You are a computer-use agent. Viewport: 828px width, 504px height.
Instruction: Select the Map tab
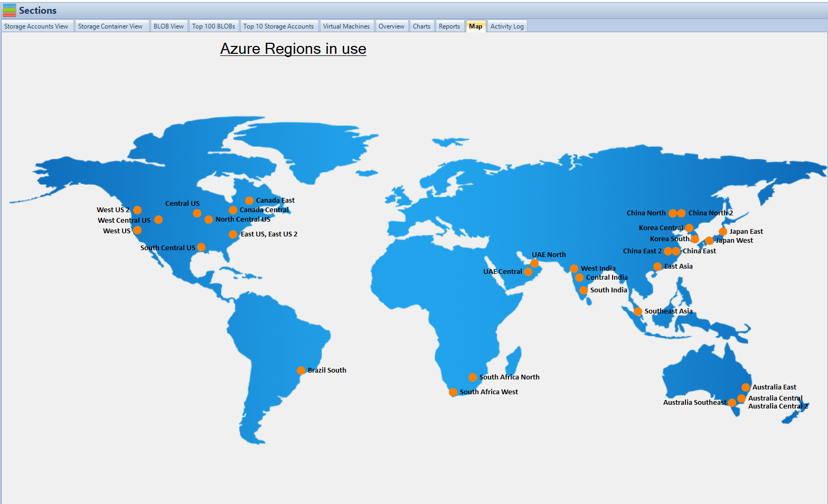tap(475, 26)
